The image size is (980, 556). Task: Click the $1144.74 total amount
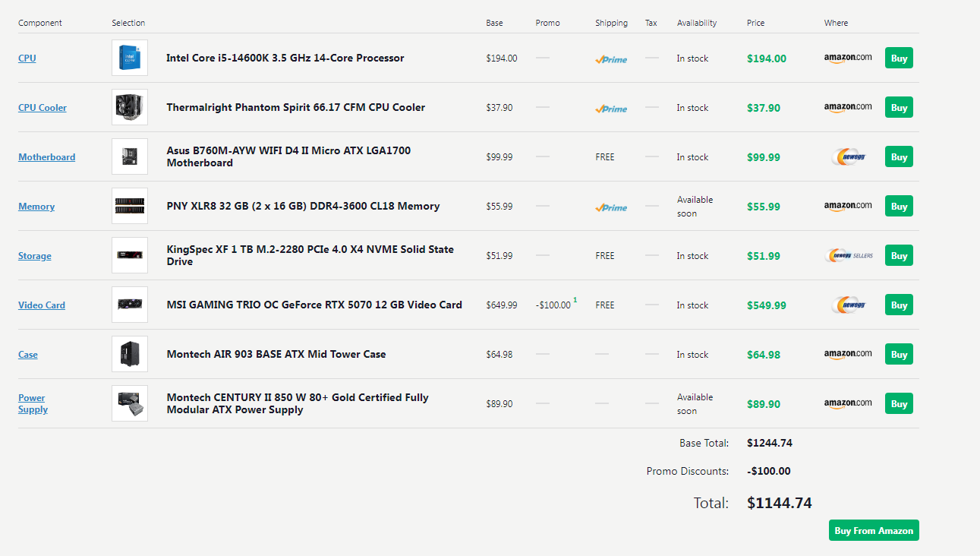tap(780, 503)
